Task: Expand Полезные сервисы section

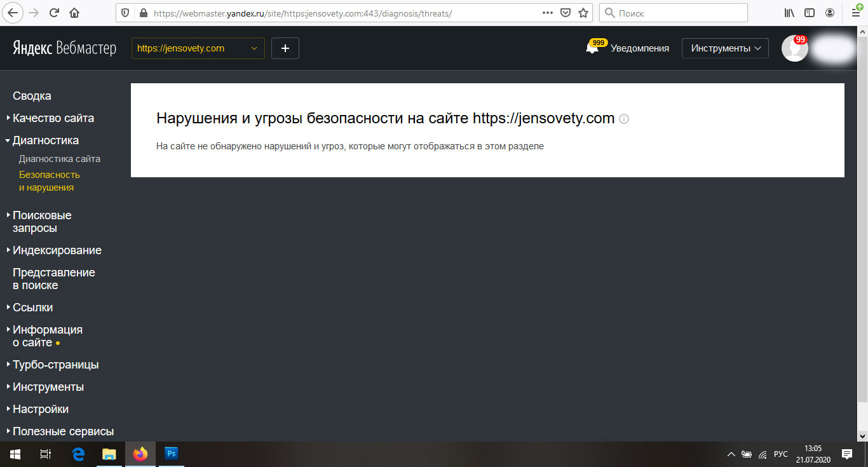Action: [64, 431]
